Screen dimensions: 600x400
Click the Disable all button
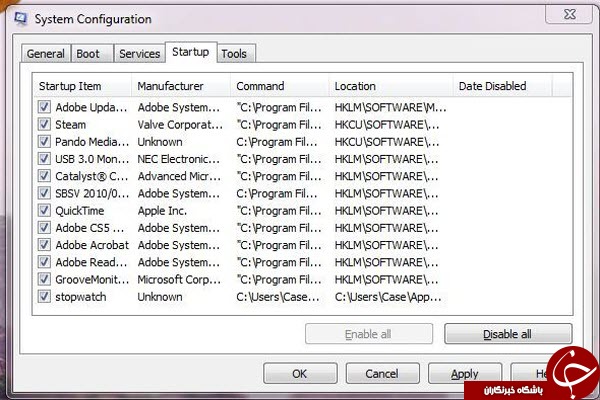[x=508, y=334]
